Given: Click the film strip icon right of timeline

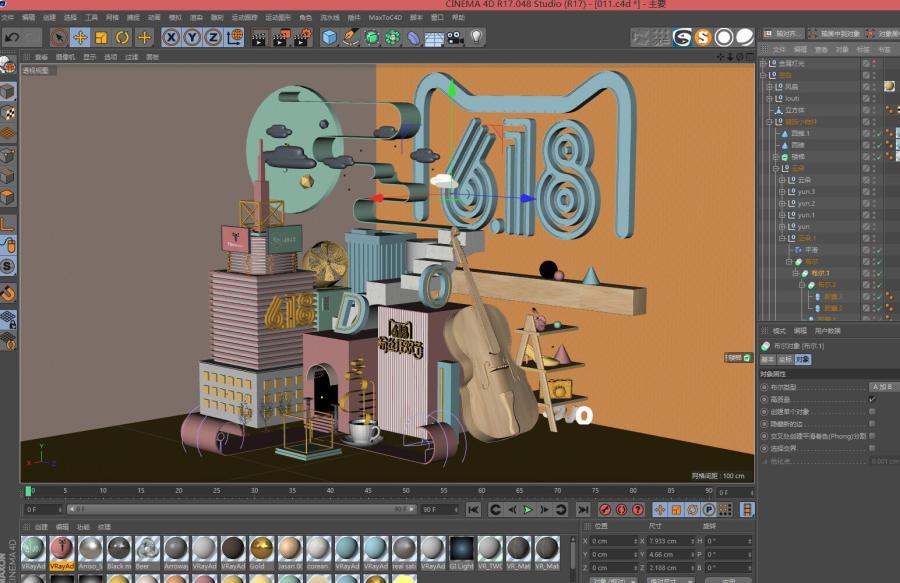Looking at the screenshot, I should 747,510.
